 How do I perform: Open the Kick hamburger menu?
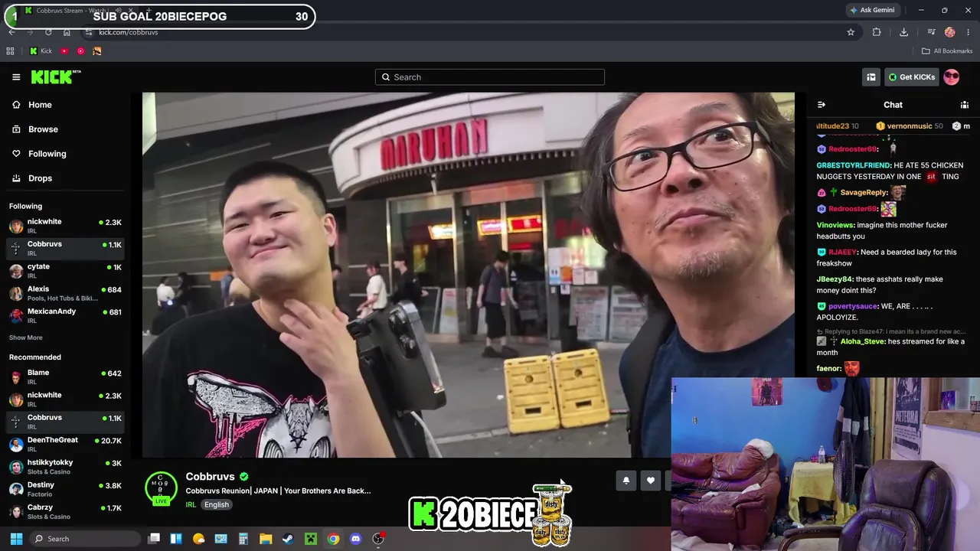(x=16, y=77)
